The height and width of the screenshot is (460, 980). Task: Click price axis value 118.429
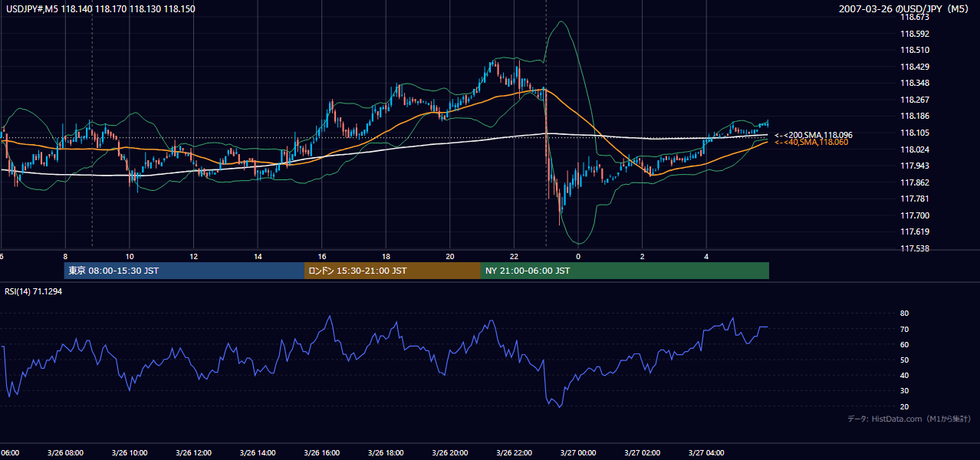(x=915, y=67)
